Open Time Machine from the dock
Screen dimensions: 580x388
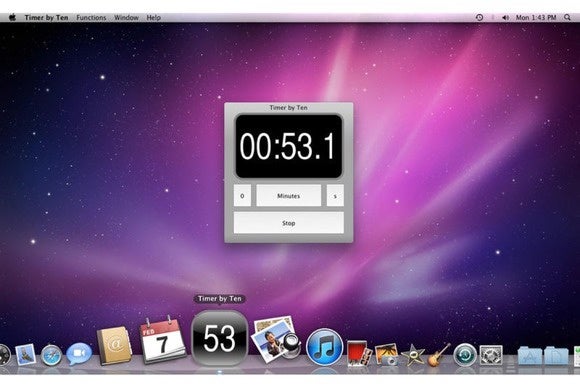pyautogui.click(x=465, y=355)
